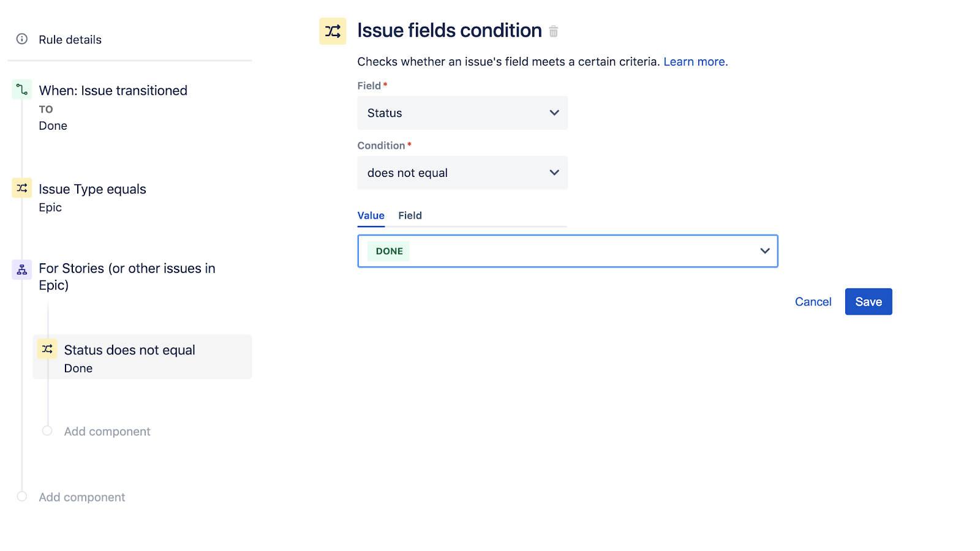
Task: Click the Add component circle under the branch
Action: click(x=47, y=431)
